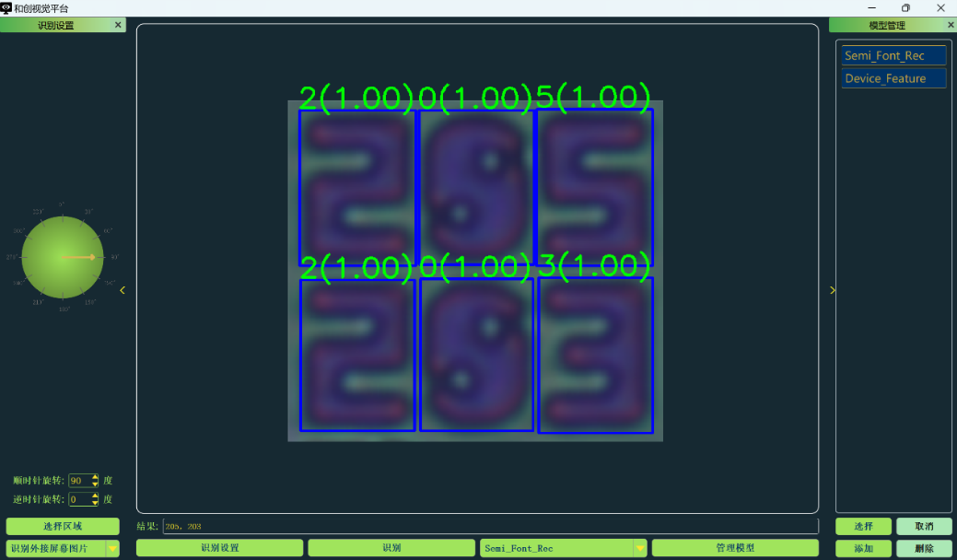Click the green 5(1.00) label
957x560 pixels.
(593, 97)
